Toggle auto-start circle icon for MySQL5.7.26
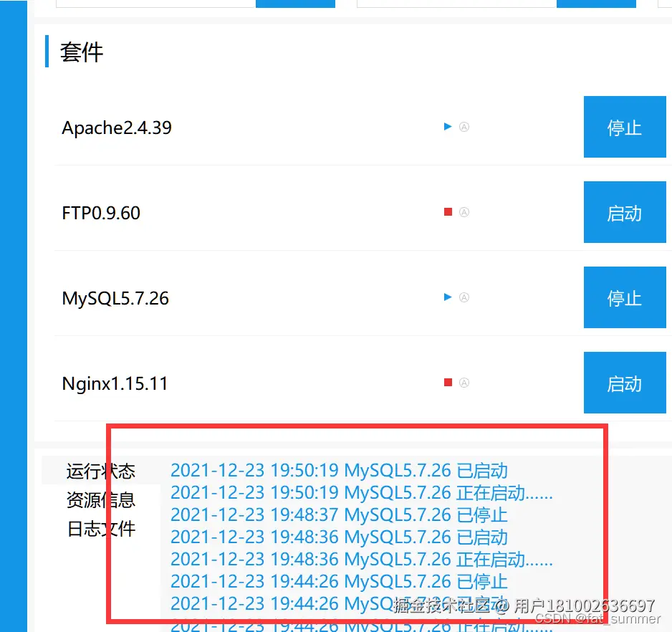 click(x=464, y=297)
